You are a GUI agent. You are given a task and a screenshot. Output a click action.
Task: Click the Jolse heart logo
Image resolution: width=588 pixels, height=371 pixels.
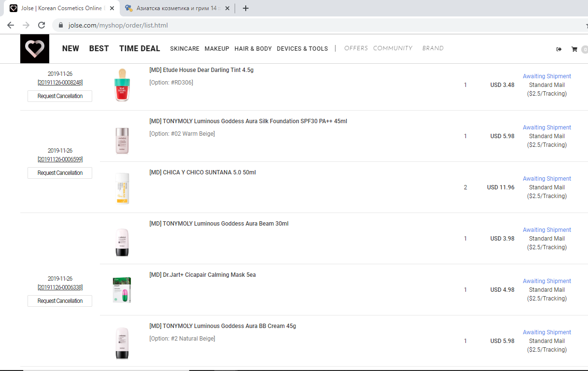pos(35,49)
